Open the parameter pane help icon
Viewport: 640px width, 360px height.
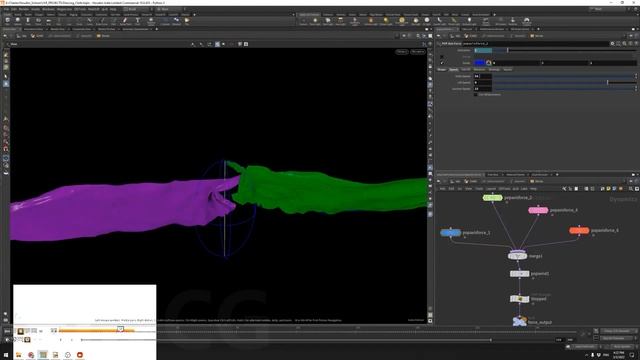click(636, 43)
